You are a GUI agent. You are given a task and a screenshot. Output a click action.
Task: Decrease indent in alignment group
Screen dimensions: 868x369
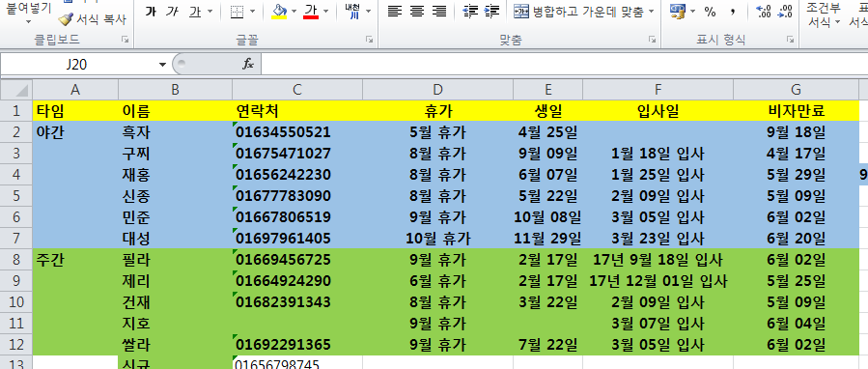470,11
